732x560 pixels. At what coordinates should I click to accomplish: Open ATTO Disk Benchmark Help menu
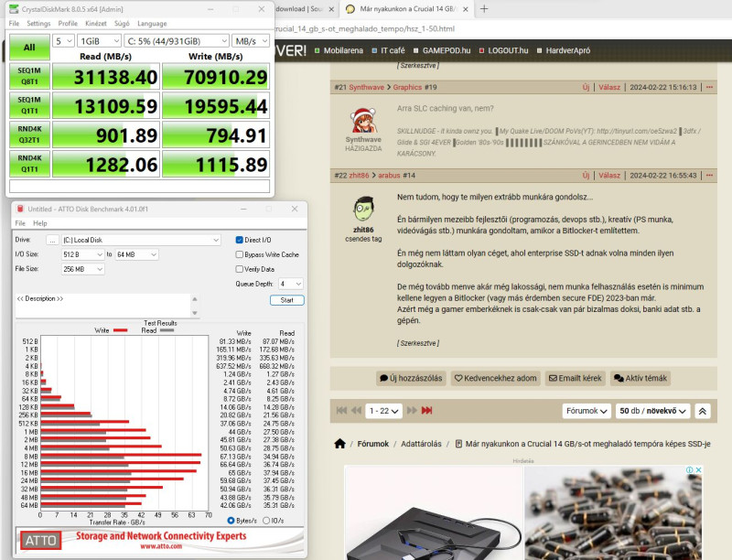[40, 223]
